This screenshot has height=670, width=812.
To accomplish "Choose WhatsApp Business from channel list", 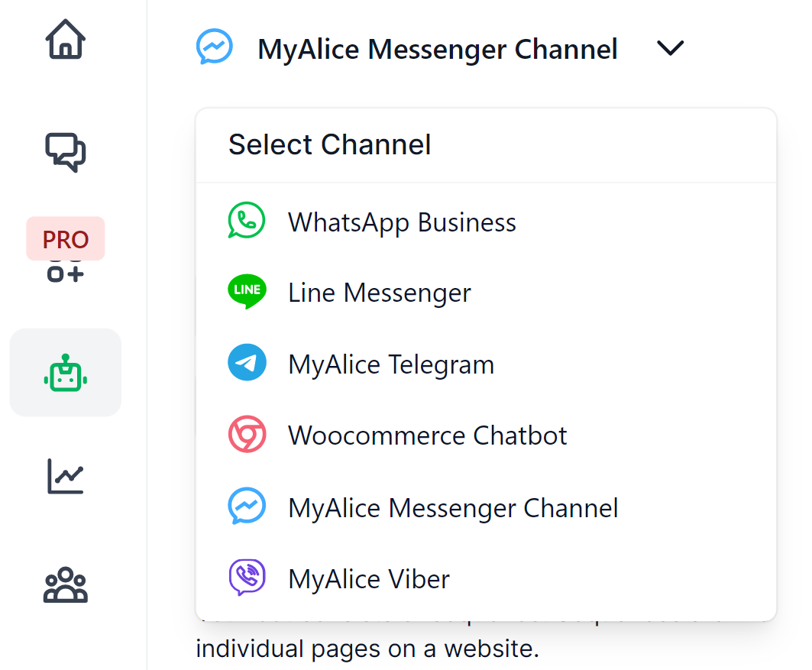I will click(402, 222).
